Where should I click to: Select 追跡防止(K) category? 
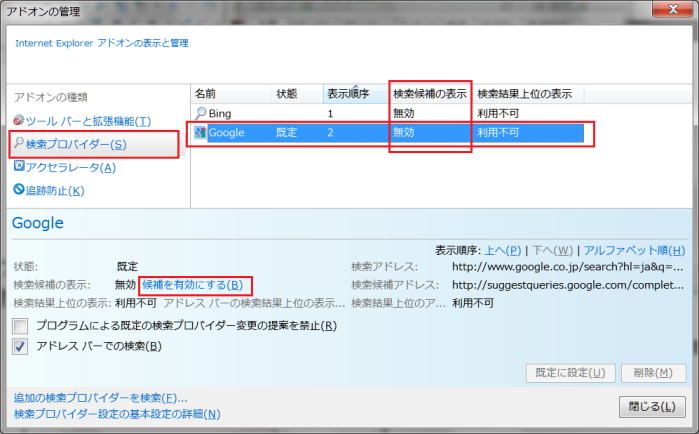coord(55,191)
